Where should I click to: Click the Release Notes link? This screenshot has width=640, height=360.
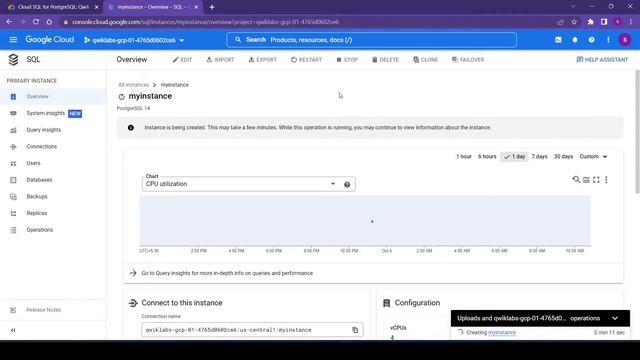coord(43,310)
